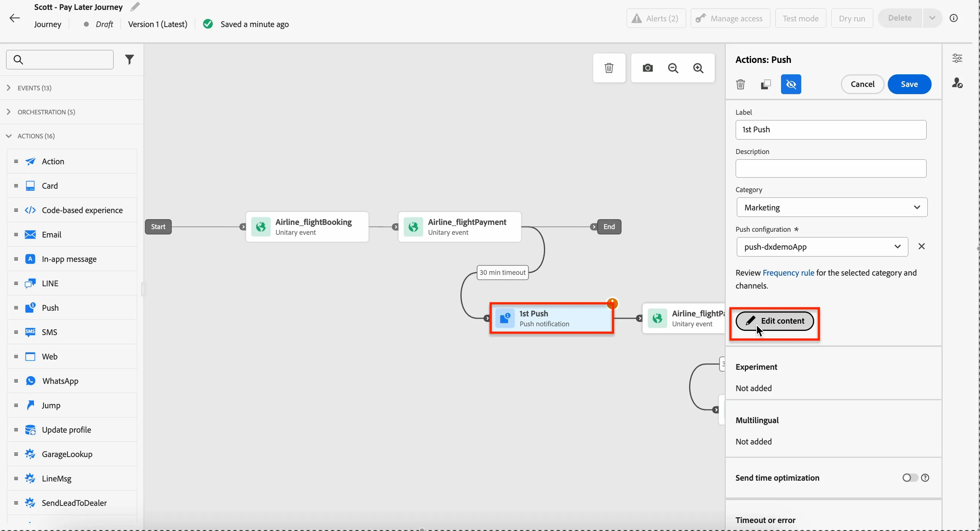Edit journey name with pencil icon
Screen dimensions: 980x531
tap(135, 7)
